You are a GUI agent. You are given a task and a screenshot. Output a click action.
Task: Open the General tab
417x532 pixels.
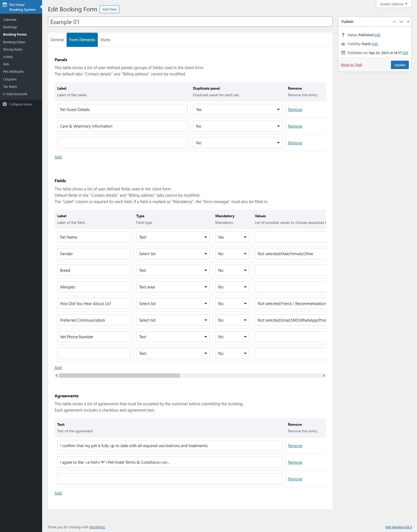click(x=57, y=40)
